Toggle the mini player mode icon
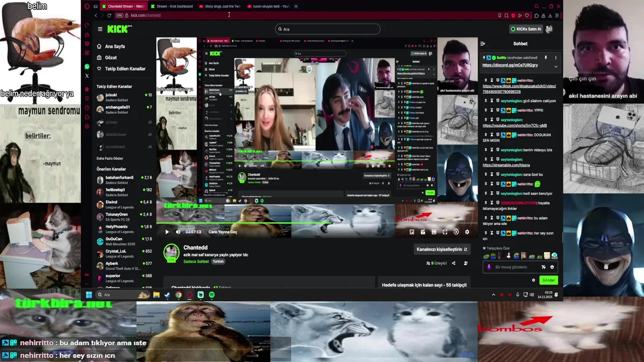644x362 pixels. 412,232
